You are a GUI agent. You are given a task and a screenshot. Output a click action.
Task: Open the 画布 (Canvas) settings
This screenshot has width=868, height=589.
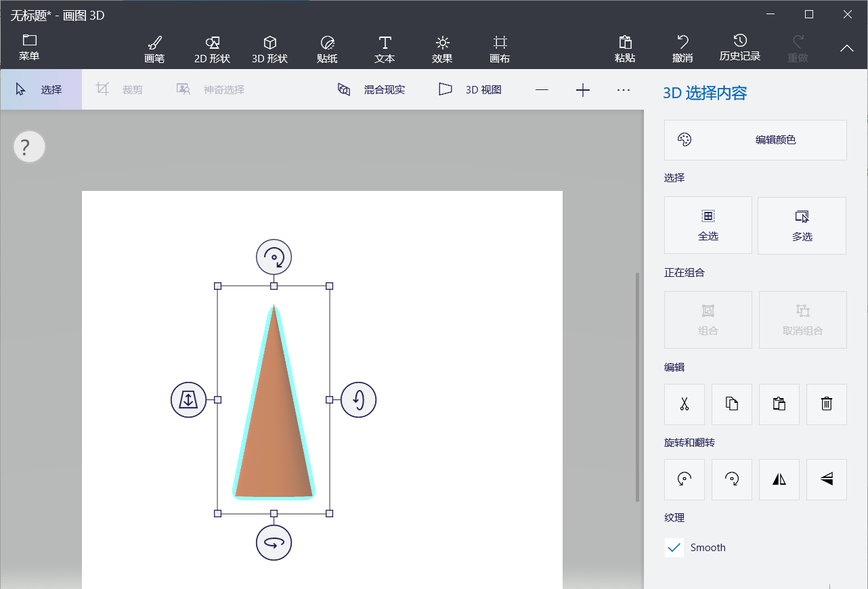500,50
